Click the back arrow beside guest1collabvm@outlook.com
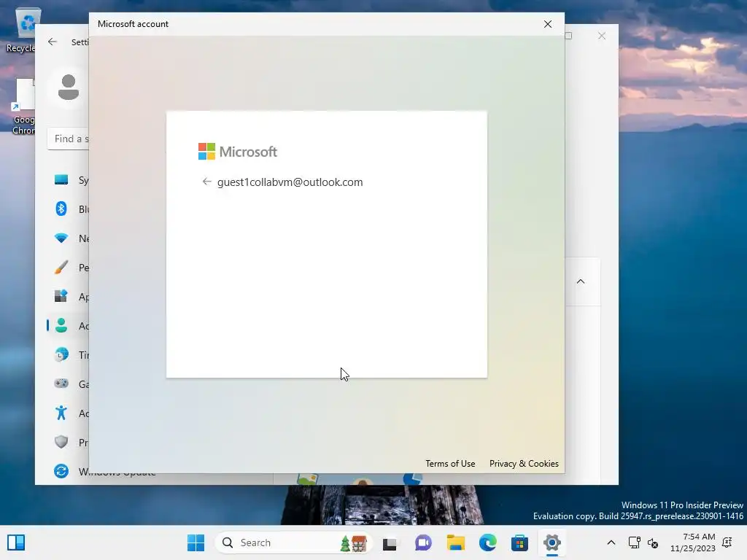This screenshot has height=560, width=747. coord(206,182)
